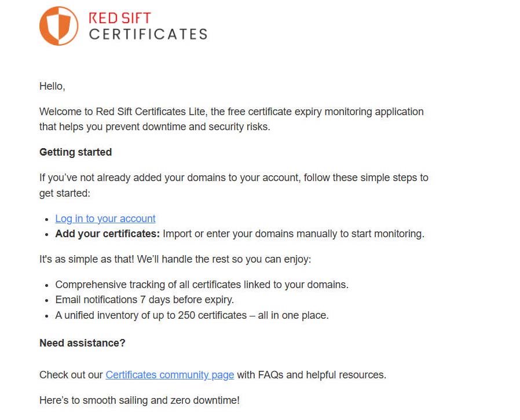Click the Getting started heading

(76, 152)
